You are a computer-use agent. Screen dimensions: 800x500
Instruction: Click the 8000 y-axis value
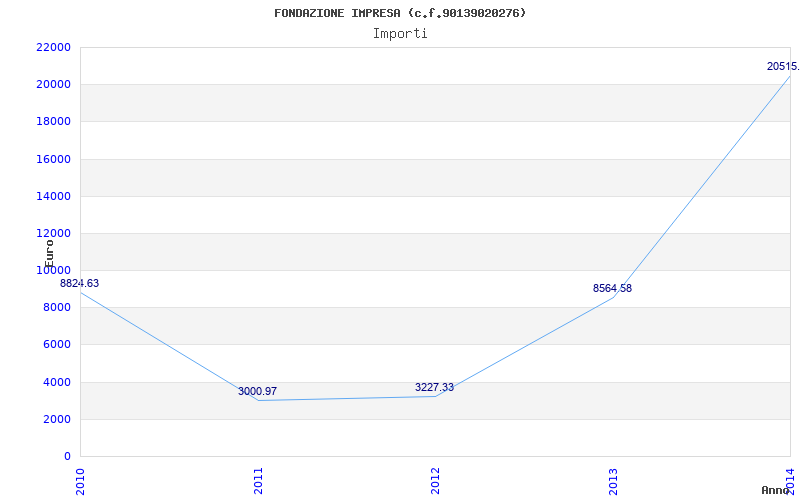click(x=57, y=308)
